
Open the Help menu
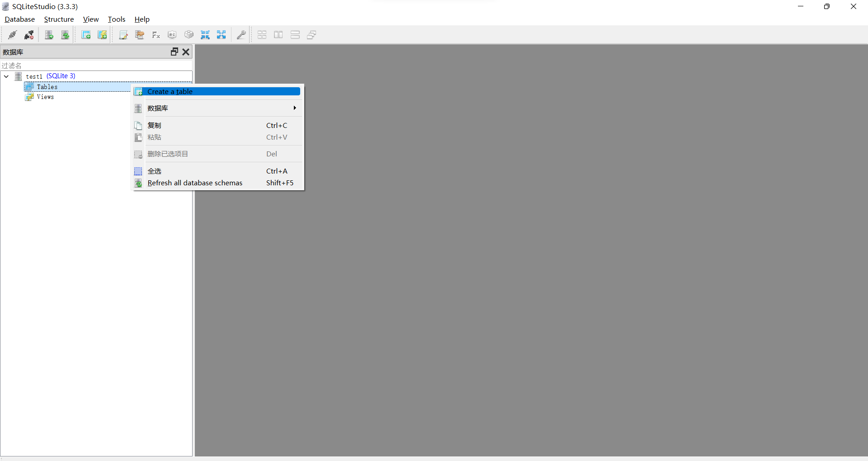click(142, 19)
